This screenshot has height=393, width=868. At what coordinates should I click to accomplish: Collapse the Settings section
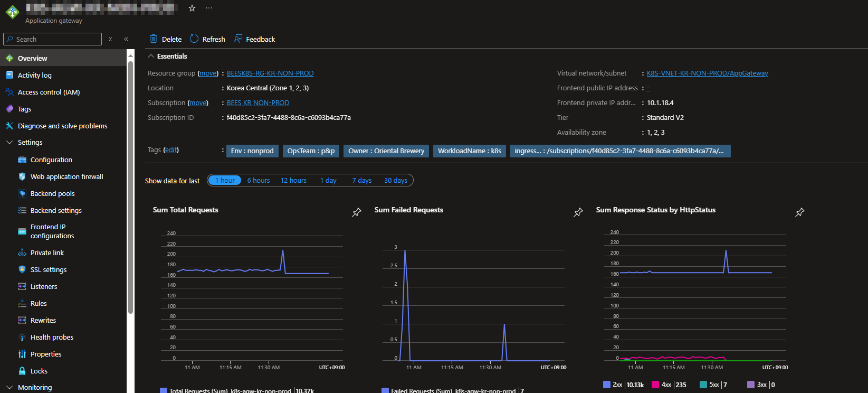click(x=9, y=143)
